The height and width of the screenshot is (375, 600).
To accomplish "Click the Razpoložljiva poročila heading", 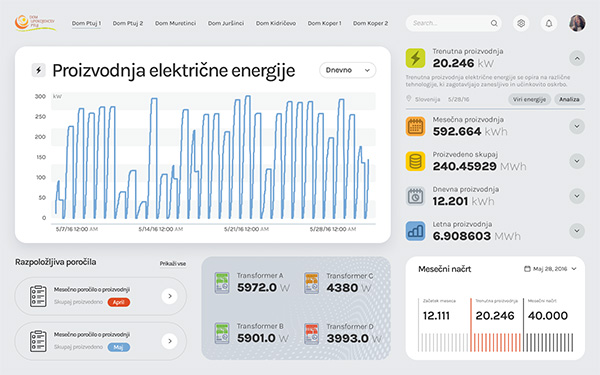I will click(55, 262).
